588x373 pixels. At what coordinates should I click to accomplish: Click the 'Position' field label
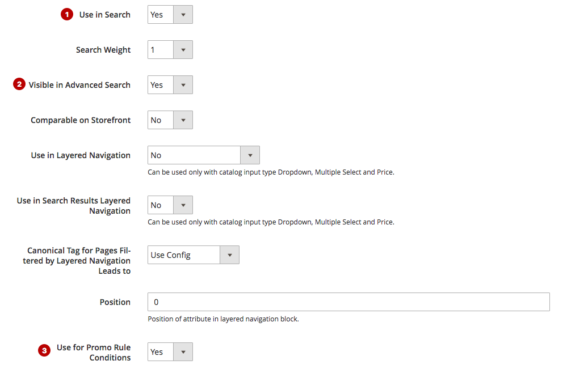click(115, 302)
